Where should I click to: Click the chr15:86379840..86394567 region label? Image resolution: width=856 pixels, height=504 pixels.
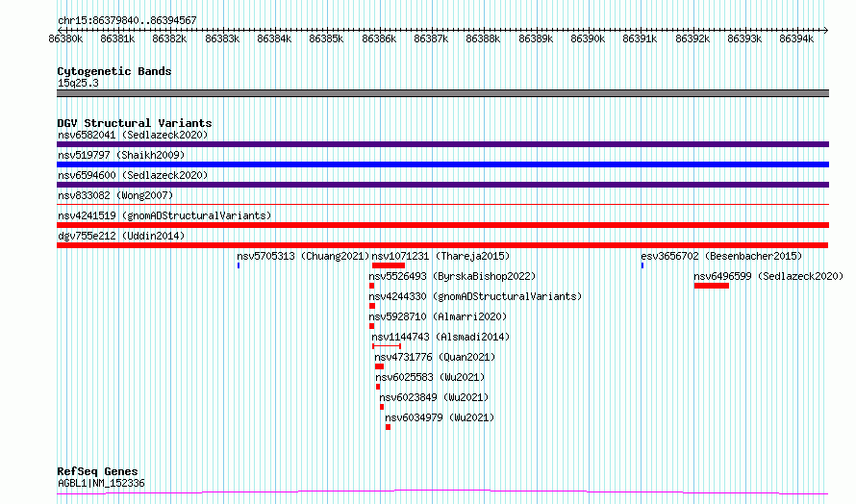pos(127,20)
